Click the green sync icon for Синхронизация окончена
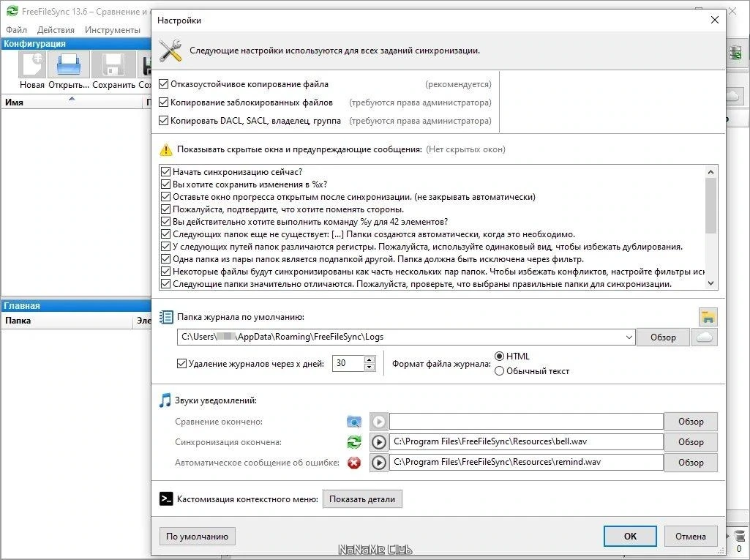This screenshot has width=750, height=560. point(354,442)
